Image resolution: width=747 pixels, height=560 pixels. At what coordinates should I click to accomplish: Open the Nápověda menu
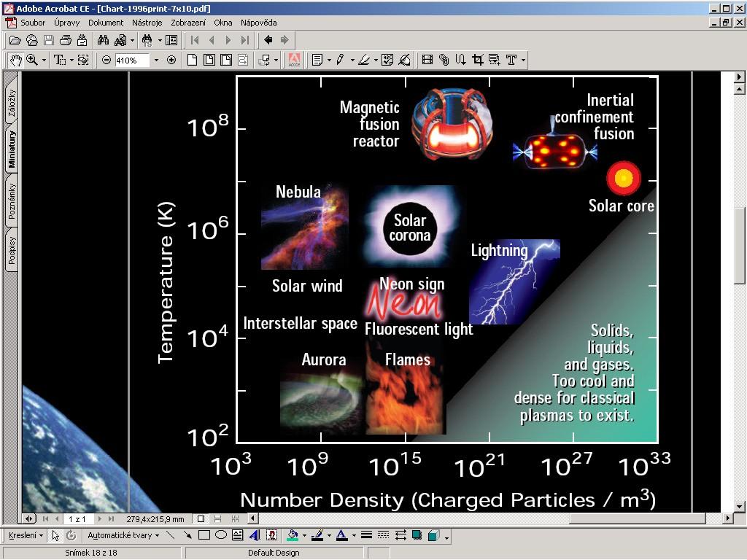coord(259,23)
